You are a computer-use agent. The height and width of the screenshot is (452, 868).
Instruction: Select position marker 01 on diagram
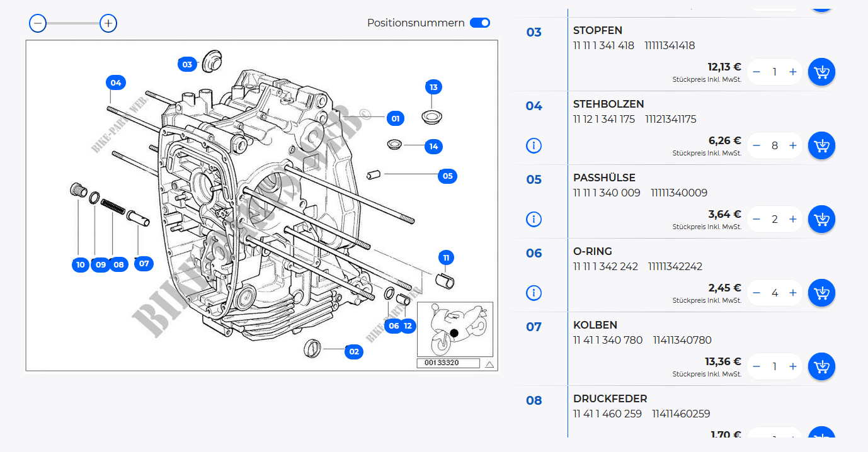pyautogui.click(x=395, y=118)
